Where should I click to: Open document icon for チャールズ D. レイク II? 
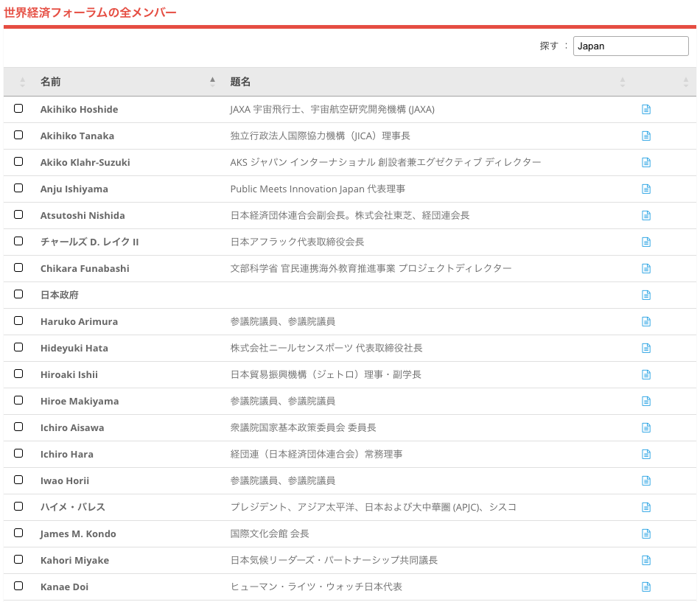(x=646, y=242)
